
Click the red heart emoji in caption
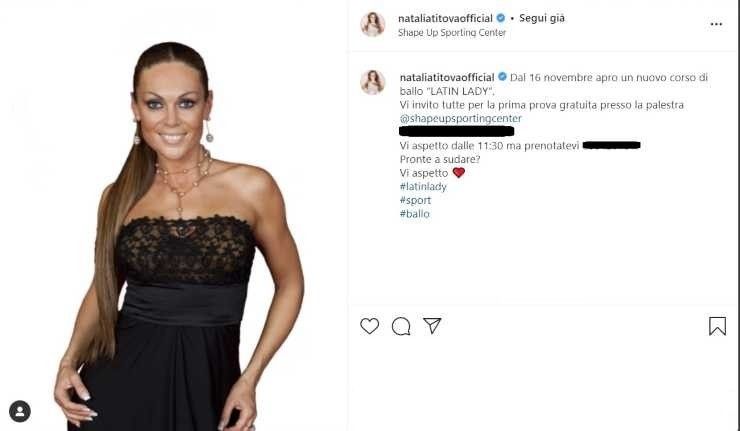tap(459, 173)
